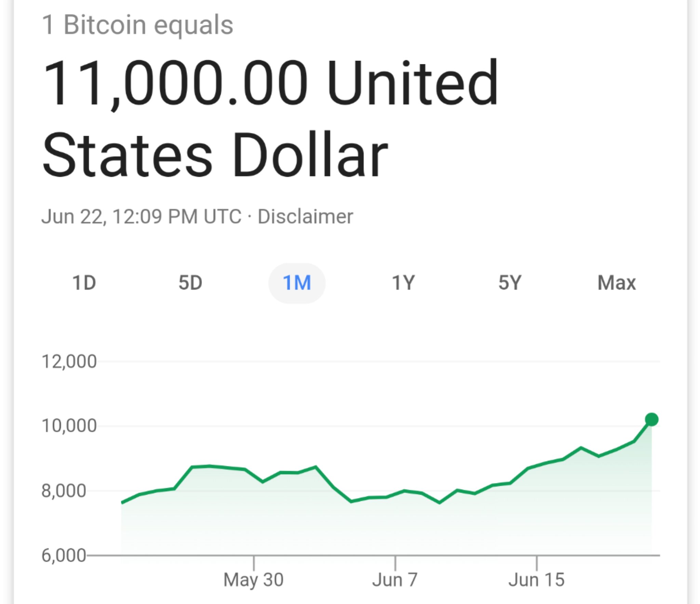This screenshot has width=700, height=604.
Task: Click the "1 Bitcoin equals" caption
Action: click(137, 25)
